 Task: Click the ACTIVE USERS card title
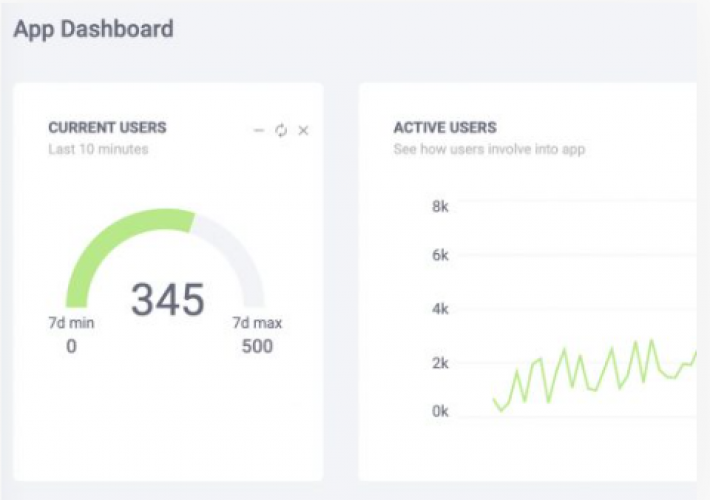(445, 128)
